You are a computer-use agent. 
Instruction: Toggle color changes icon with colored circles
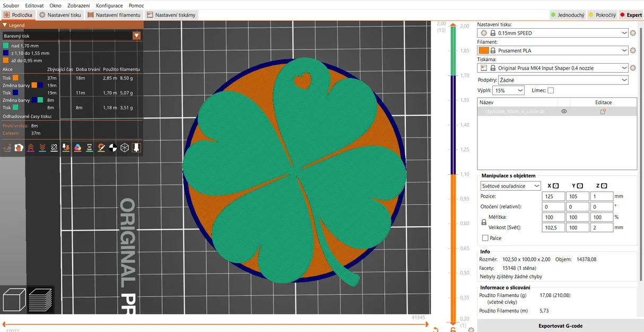pos(77,148)
